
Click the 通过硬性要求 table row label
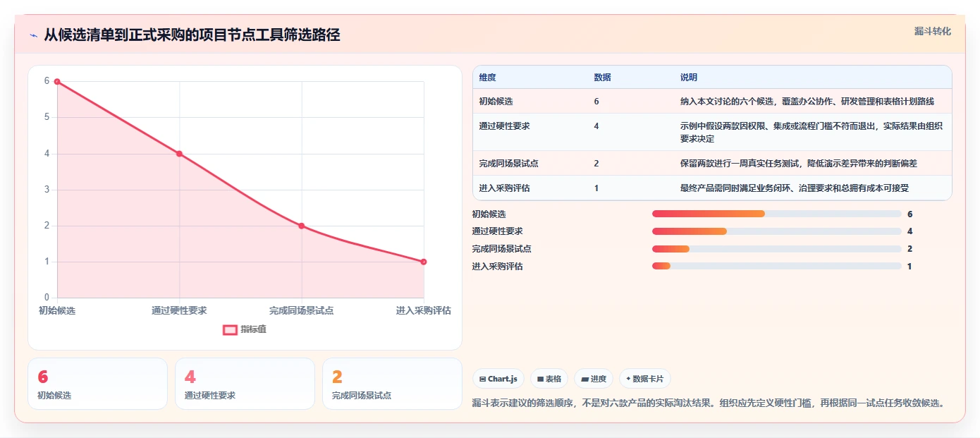(505, 126)
